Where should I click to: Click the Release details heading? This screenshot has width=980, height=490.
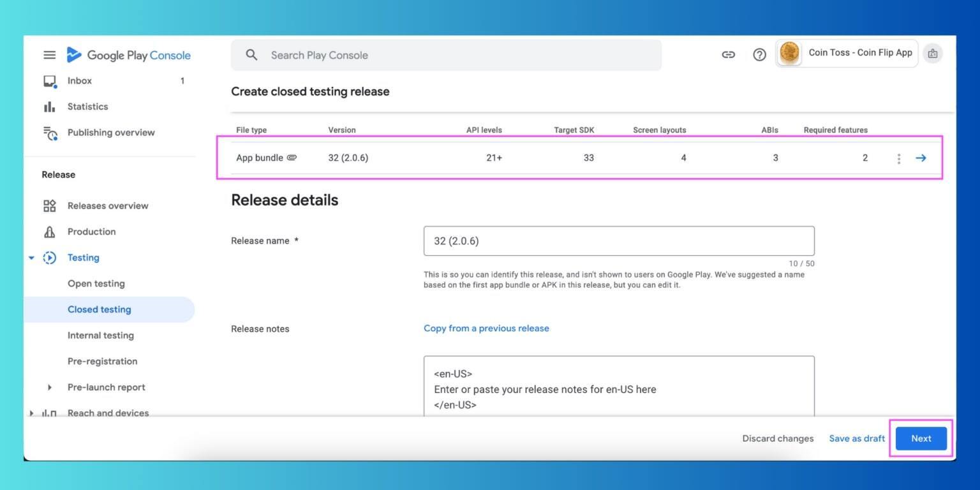click(x=285, y=200)
